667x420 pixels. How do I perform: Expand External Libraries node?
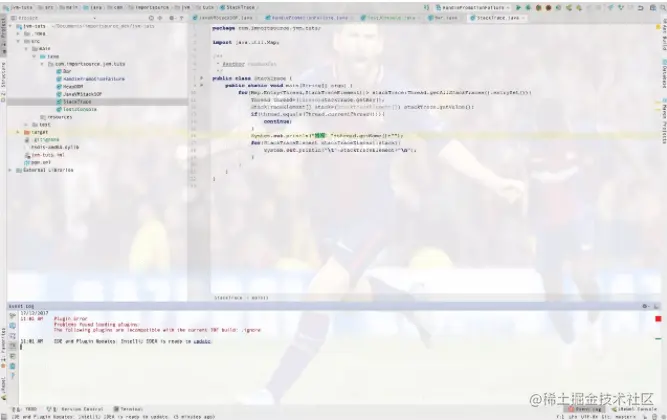click(x=11, y=170)
